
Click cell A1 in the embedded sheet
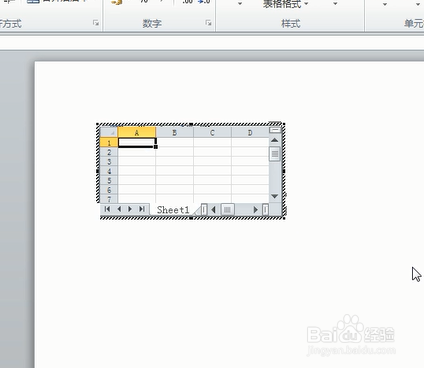coord(137,143)
